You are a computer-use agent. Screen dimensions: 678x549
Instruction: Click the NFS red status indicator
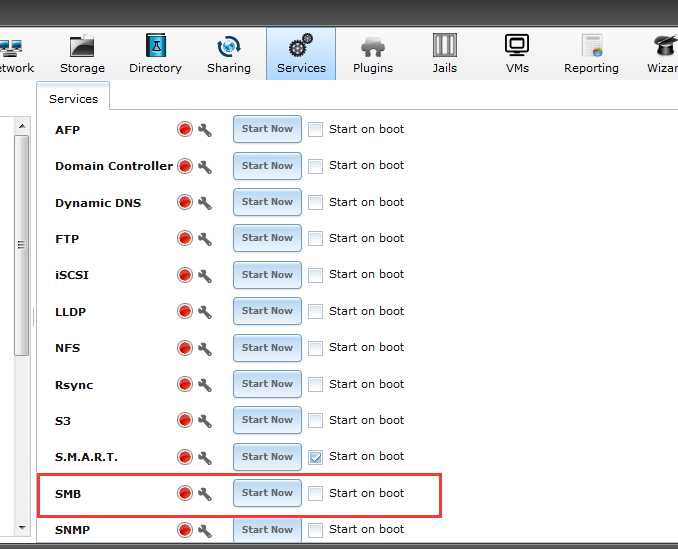tap(185, 348)
